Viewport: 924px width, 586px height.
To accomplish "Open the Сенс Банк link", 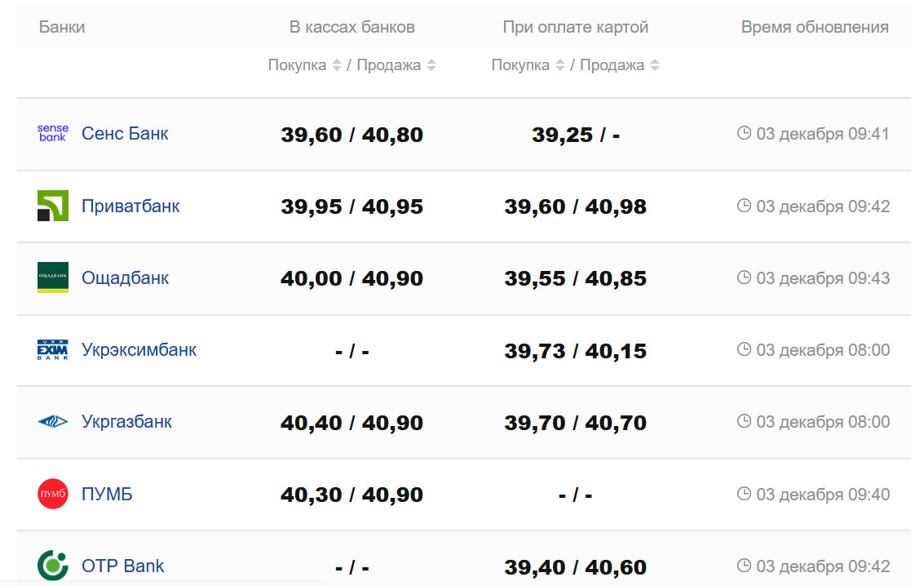I will tap(125, 134).
